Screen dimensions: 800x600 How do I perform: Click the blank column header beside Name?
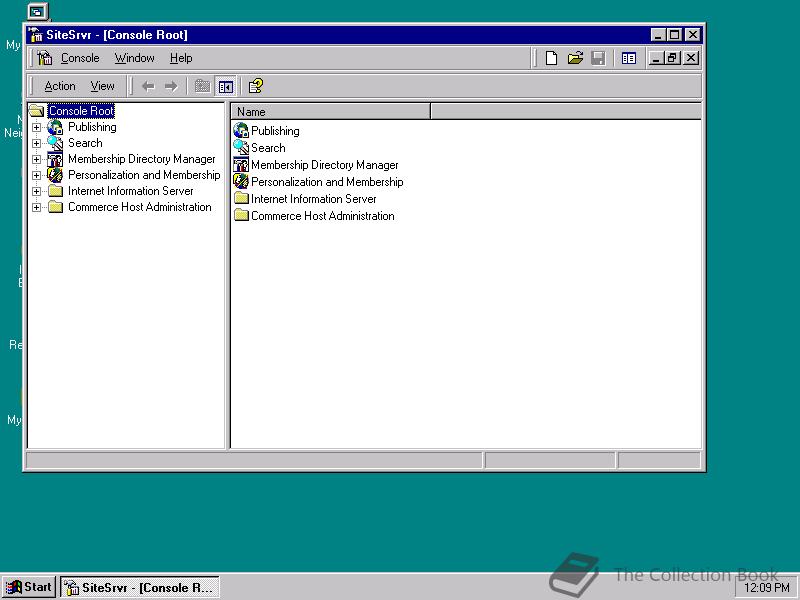(566, 111)
